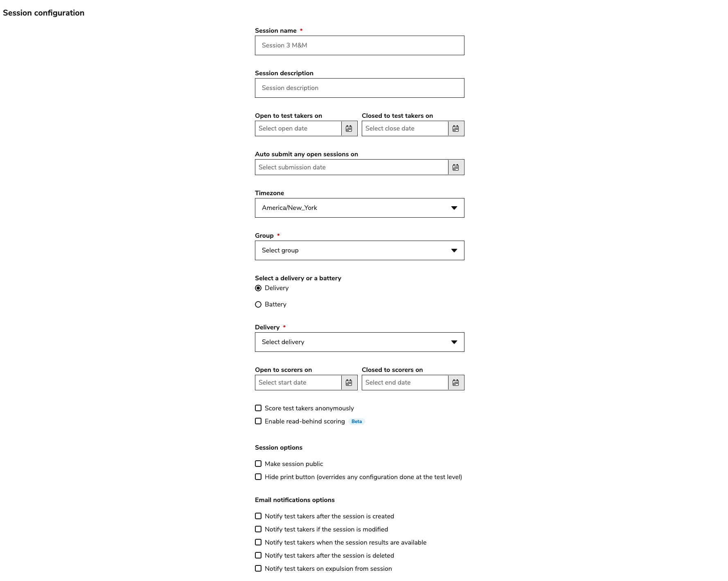The height and width of the screenshot is (581, 728).
Task: Open calendar for test taker open date
Action: 349,128
